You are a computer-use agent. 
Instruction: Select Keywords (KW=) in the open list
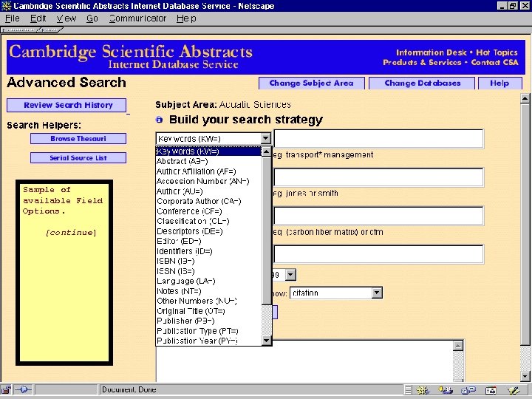point(208,151)
